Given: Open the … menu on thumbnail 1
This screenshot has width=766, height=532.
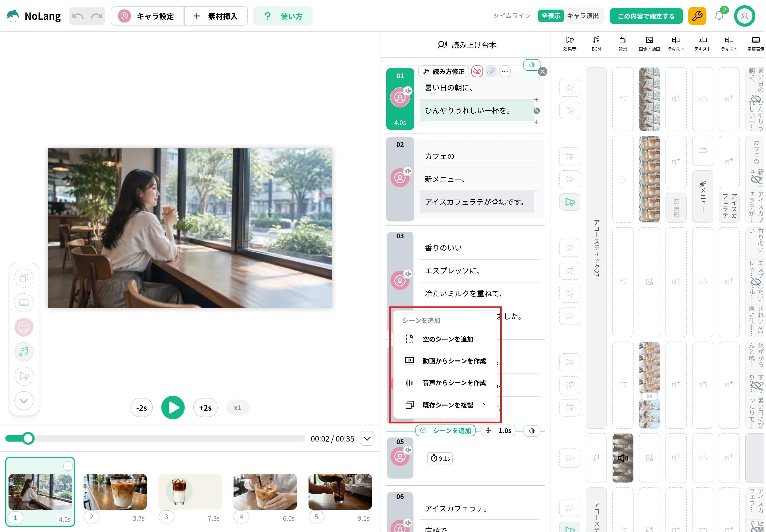Looking at the screenshot, I should [x=68, y=466].
